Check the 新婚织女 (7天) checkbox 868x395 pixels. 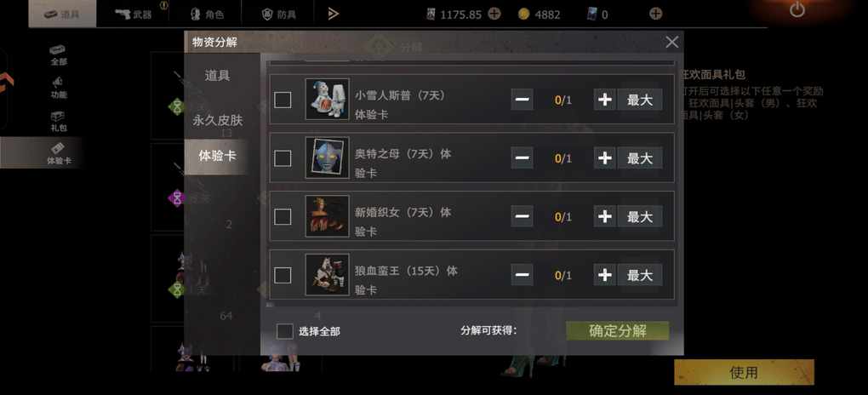[283, 216]
